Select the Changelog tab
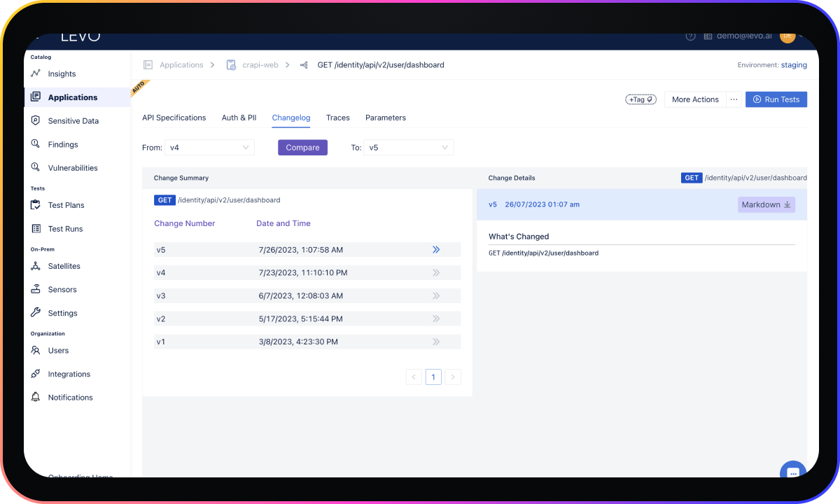Viewport: 840px width, 504px height. coord(291,118)
